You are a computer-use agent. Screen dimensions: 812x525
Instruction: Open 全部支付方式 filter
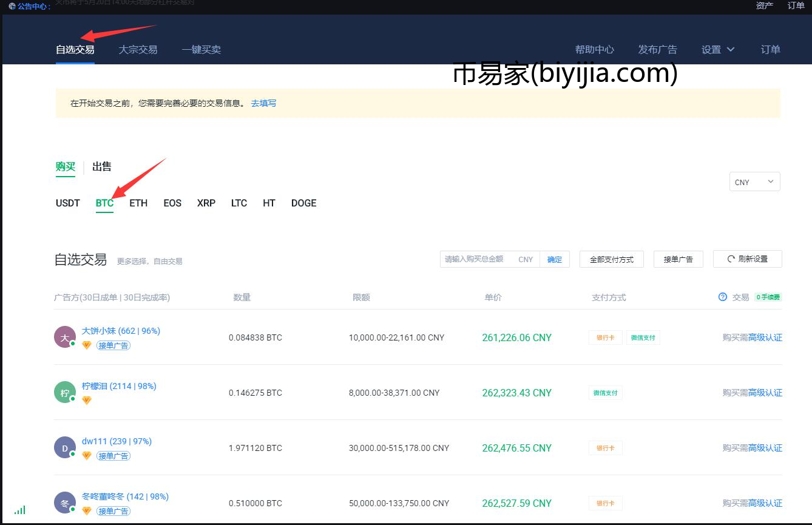click(611, 259)
